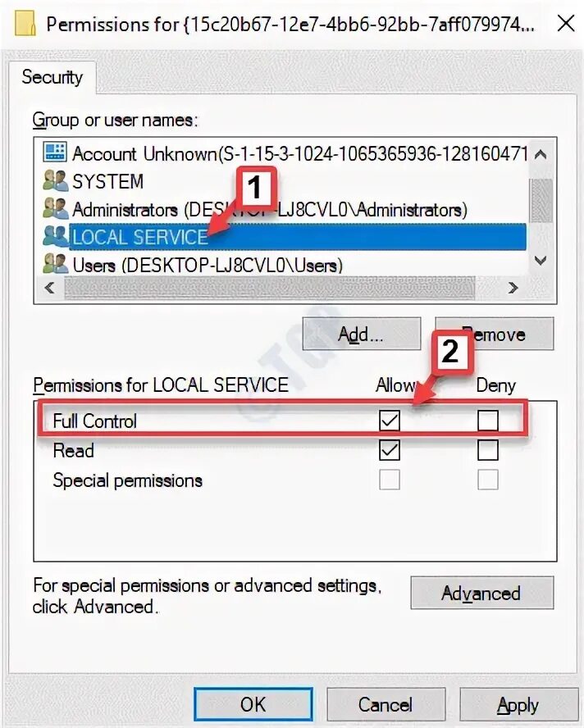584x728 pixels.
Task: Toggle the Read Allow checkbox
Action: click(x=390, y=450)
